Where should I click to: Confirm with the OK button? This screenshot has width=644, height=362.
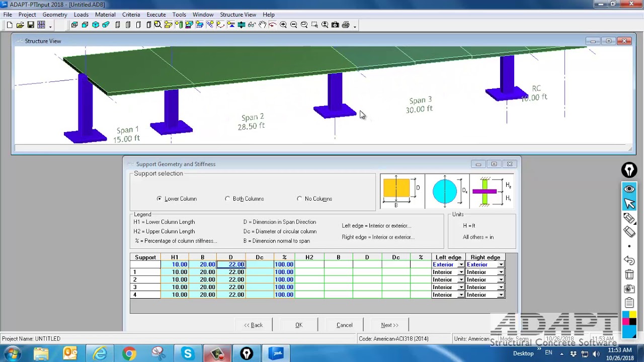click(299, 325)
